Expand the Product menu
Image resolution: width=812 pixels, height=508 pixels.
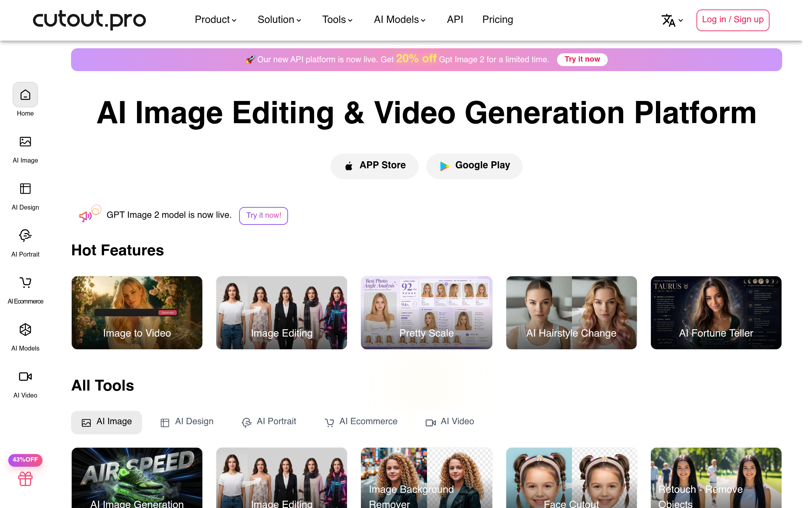(x=215, y=20)
